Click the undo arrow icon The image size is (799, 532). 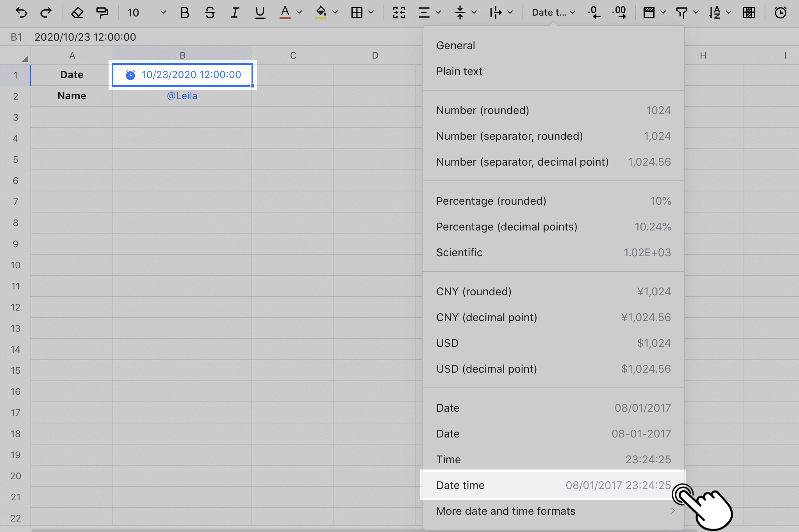(21, 12)
